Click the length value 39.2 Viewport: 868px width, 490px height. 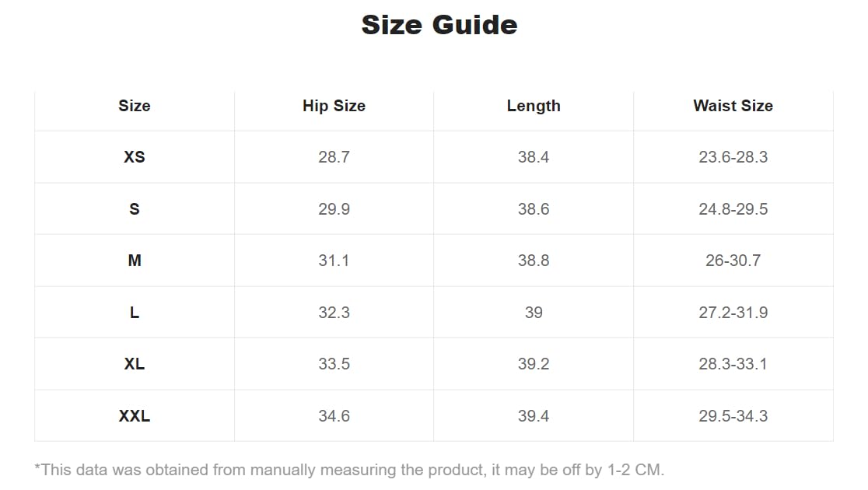pos(534,364)
